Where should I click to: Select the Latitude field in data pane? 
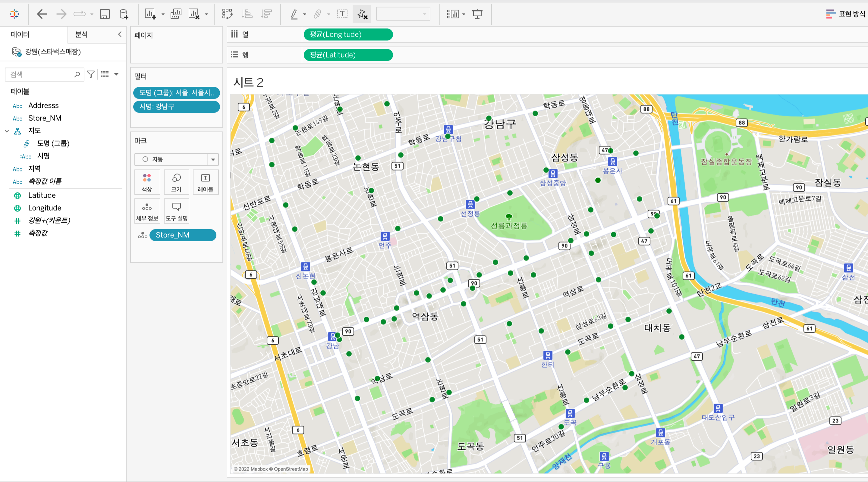pyautogui.click(x=42, y=195)
